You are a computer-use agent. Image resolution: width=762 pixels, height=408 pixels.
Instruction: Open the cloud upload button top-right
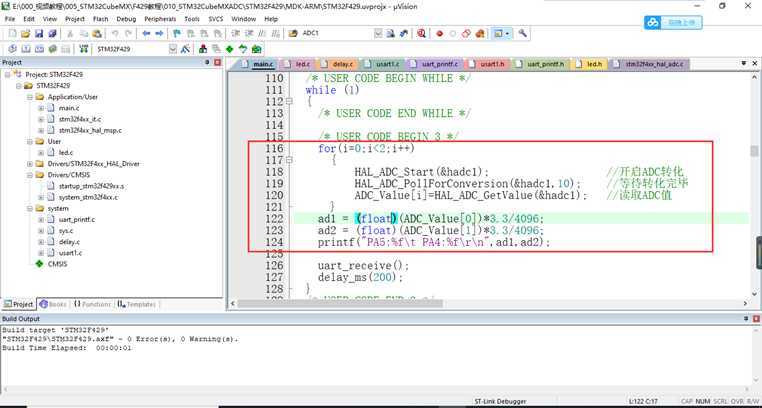pos(673,22)
